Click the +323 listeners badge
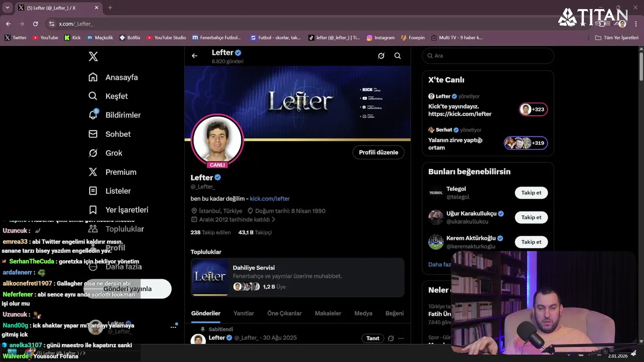The width and height of the screenshot is (644, 362). click(x=533, y=109)
